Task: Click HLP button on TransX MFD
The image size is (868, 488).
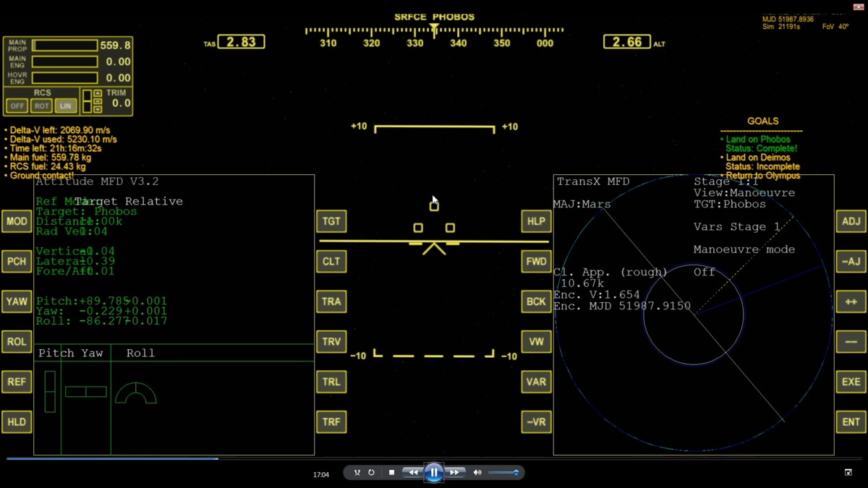Action: (536, 221)
